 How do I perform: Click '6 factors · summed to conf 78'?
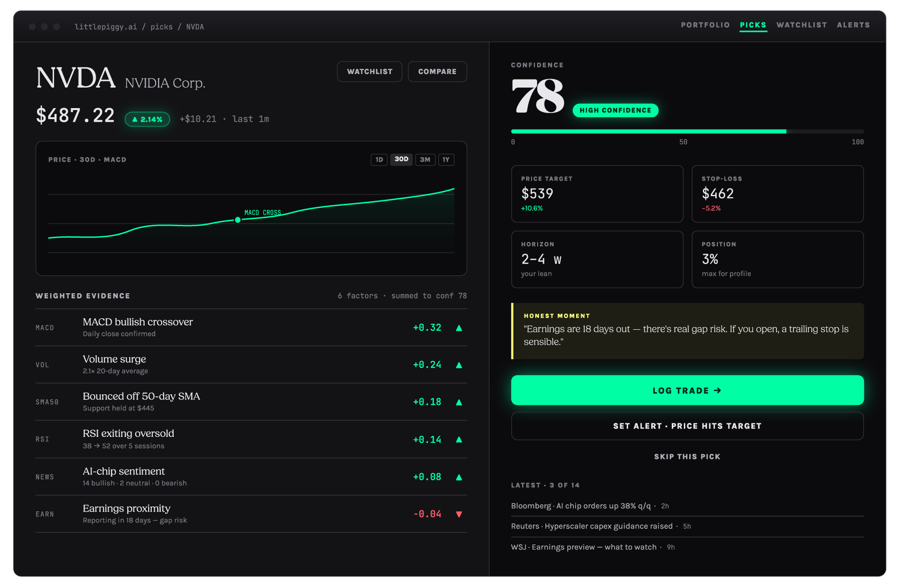pos(402,296)
